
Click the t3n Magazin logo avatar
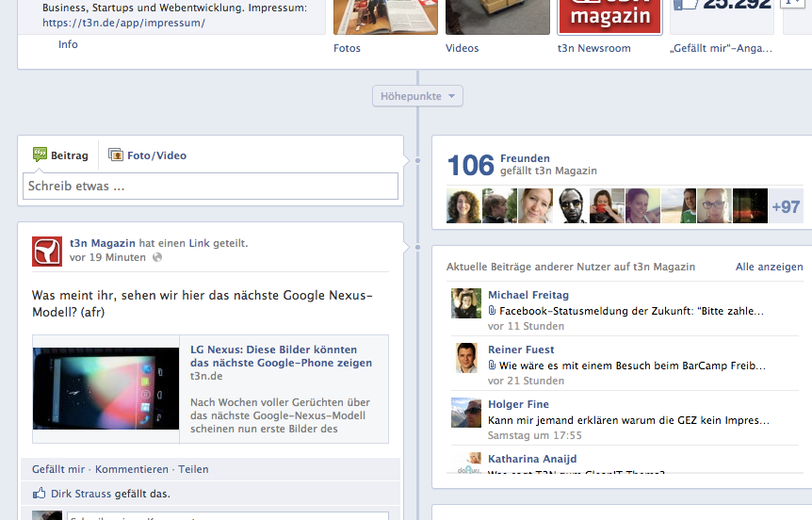[47, 252]
